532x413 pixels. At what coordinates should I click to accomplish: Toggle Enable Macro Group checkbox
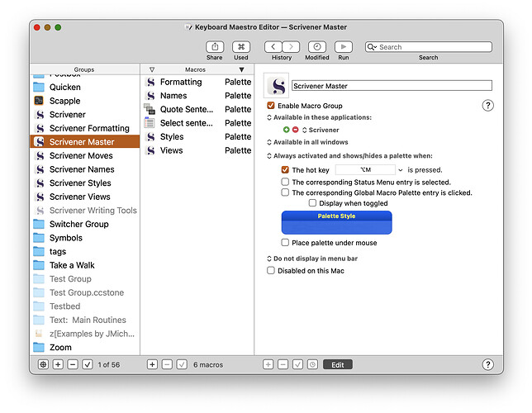(271, 106)
